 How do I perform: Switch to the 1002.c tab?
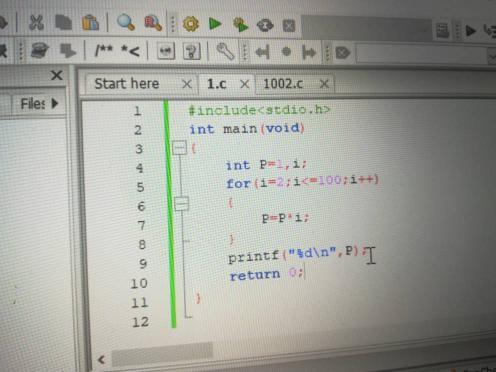coord(283,84)
